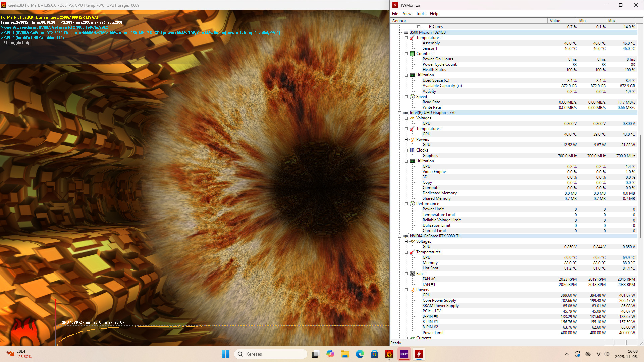Open the View menu in HWMonitor
The image size is (644, 362).
point(407,14)
